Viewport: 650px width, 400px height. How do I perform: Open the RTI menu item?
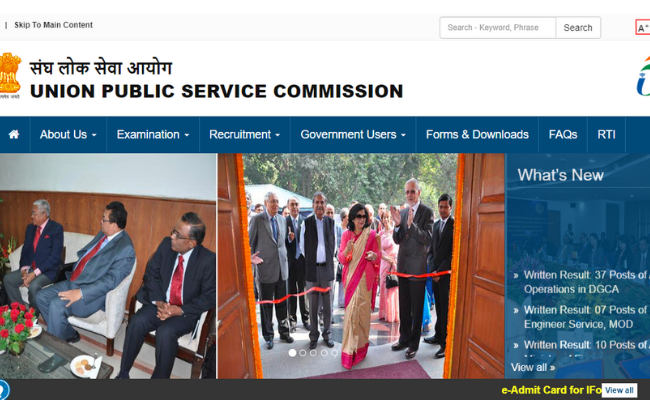606,135
